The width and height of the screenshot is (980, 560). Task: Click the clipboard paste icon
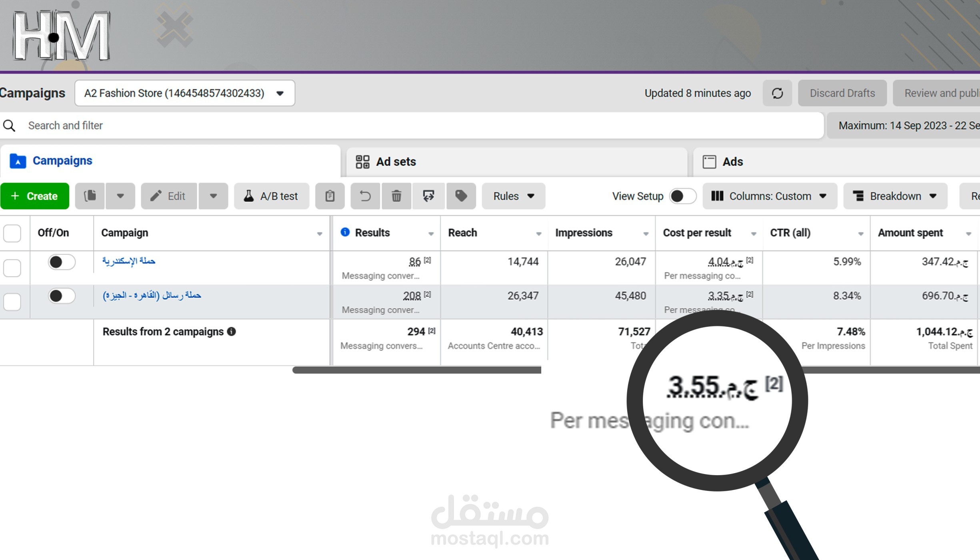pos(330,196)
